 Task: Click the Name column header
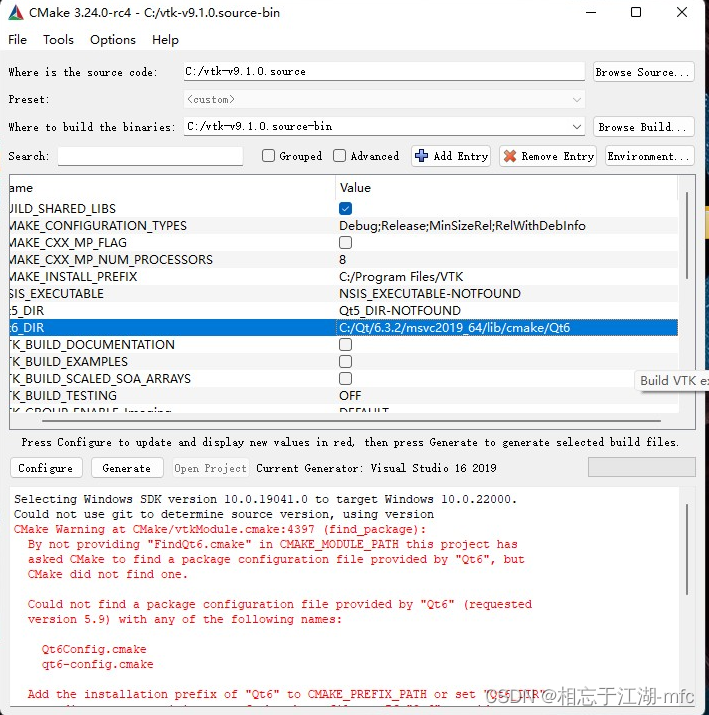[x=21, y=188]
